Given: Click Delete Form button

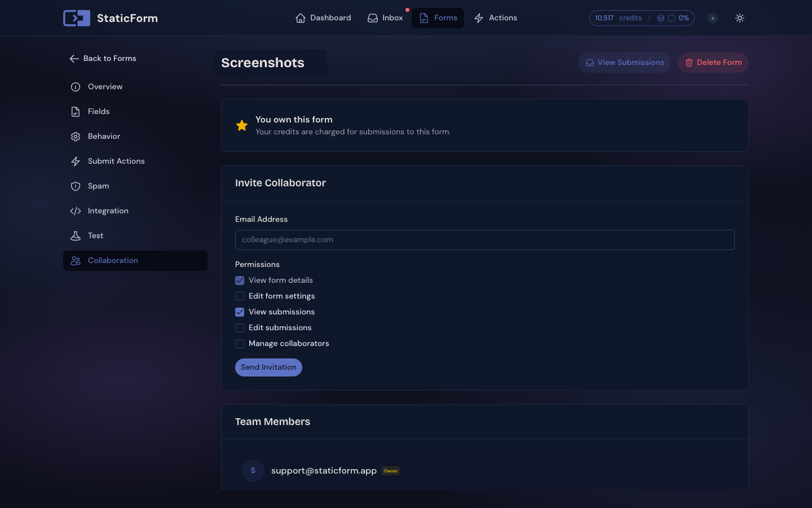Looking at the screenshot, I should (x=713, y=63).
